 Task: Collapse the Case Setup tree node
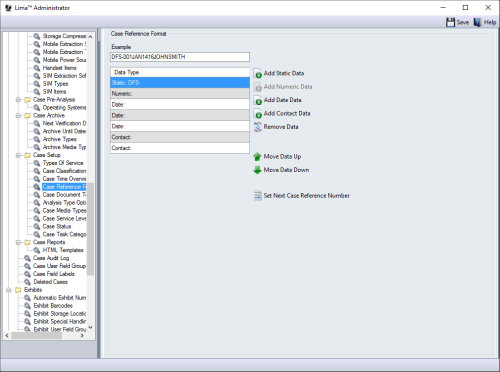tap(18, 155)
